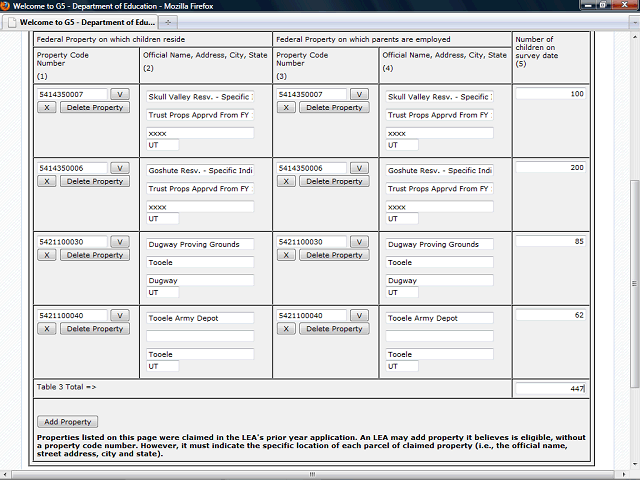Edit employed property code field 5414350006
The width and height of the screenshot is (640, 480).
(312, 168)
